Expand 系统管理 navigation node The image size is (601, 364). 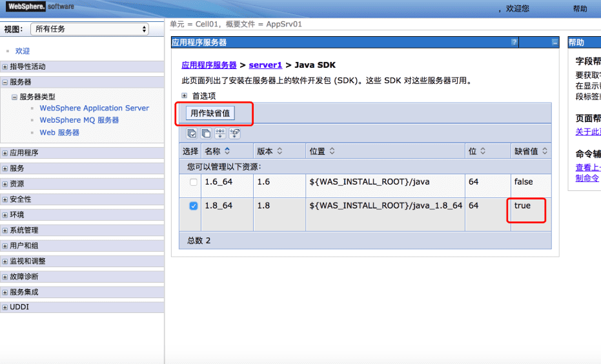click(5, 230)
